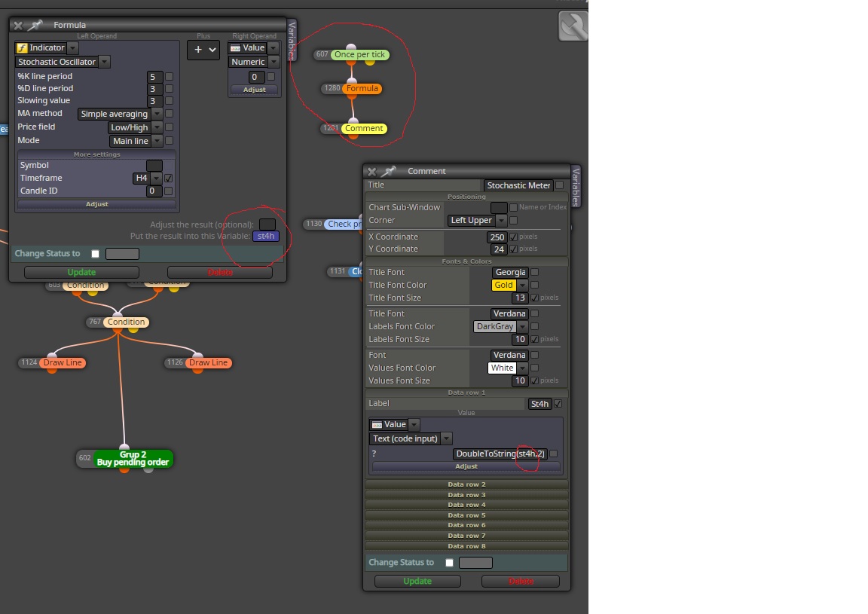Select Draw Line node 1124
The image size is (868, 614).
coord(63,362)
